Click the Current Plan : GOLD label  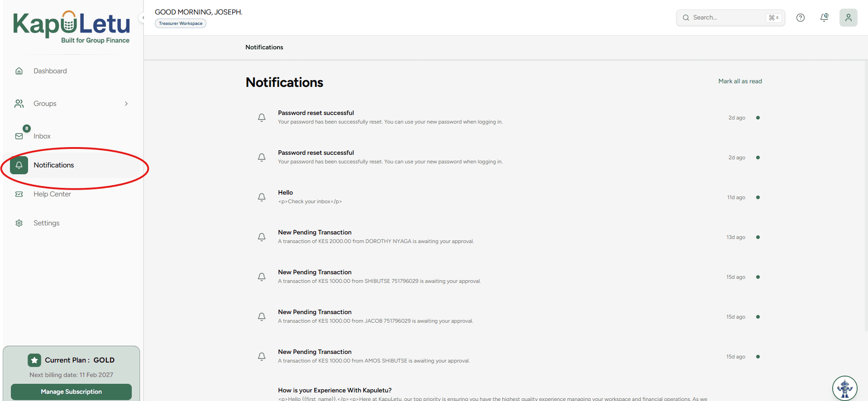pos(80,360)
